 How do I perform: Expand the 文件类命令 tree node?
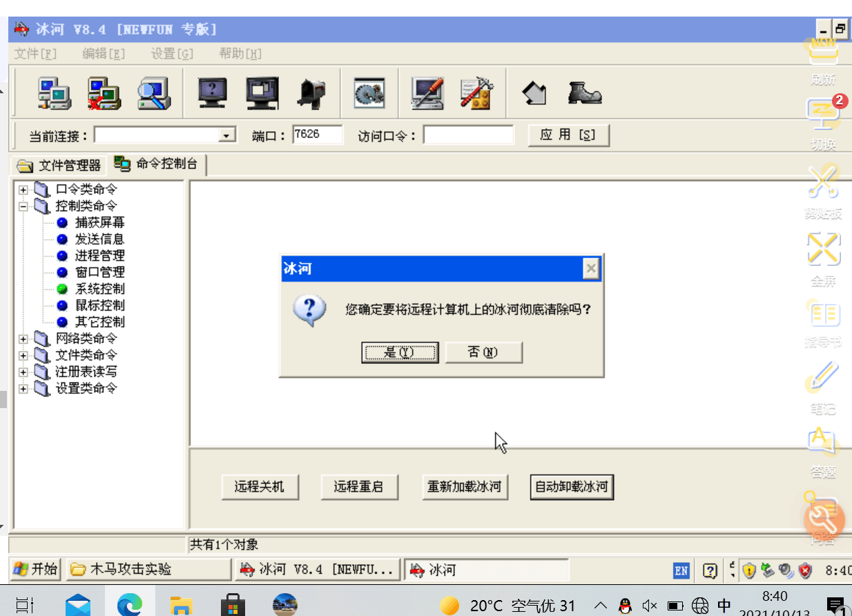[23, 355]
